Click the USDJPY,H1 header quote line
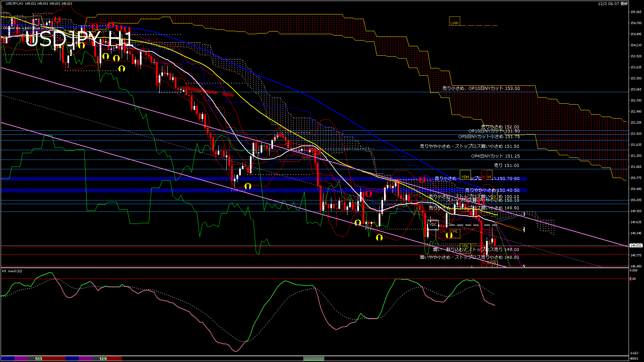The width and height of the screenshot is (644, 362). click(x=39, y=4)
